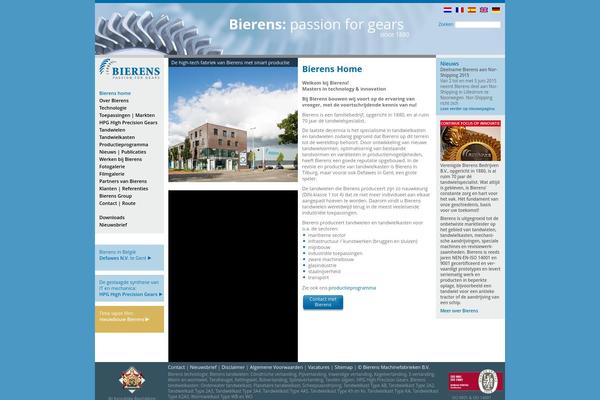Open Tandwielen menu item
This screenshot has height=400, width=600.
coord(112,130)
